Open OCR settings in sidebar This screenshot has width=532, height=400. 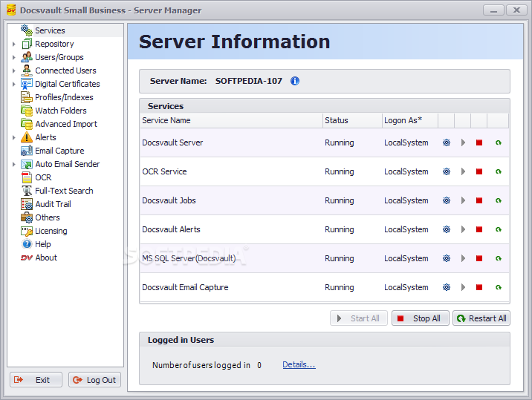point(43,177)
